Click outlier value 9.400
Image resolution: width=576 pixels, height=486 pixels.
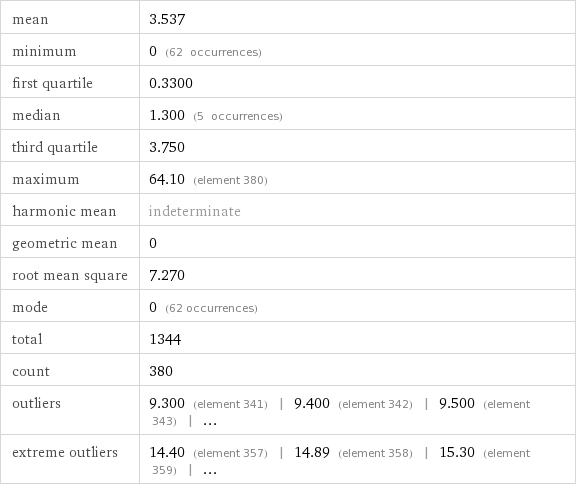[x=312, y=403]
